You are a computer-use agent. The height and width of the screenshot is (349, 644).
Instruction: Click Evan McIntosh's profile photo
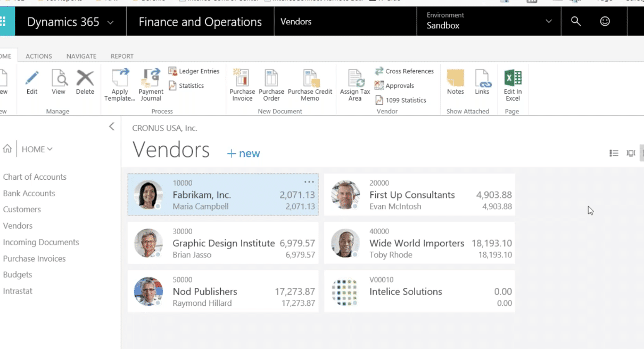[345, 195]
